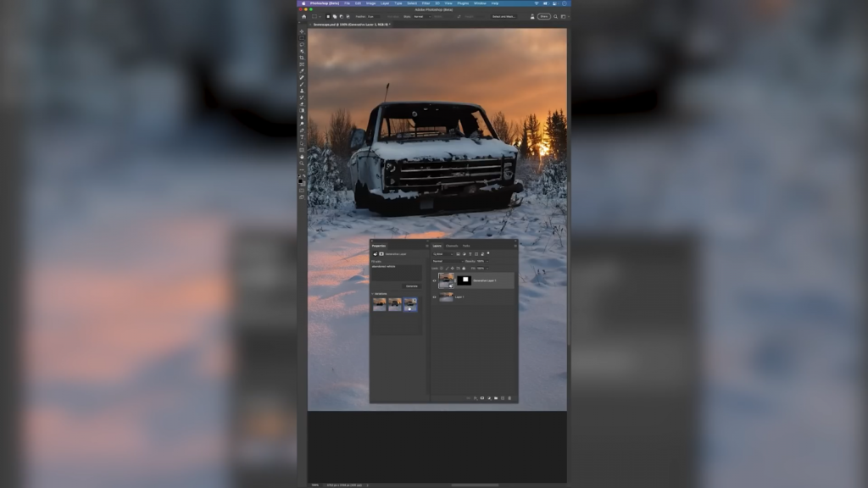The height and width of the screenshot is (488, 868).
Task: Switch to the Channels tab
Action: (452, 246)
